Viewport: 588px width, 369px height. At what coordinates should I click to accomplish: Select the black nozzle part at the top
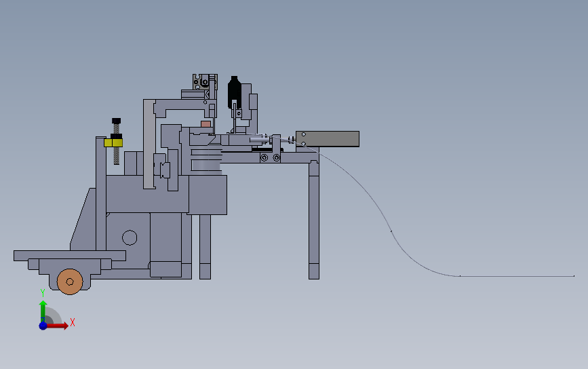pyautogui.click(x=234, y=92)
